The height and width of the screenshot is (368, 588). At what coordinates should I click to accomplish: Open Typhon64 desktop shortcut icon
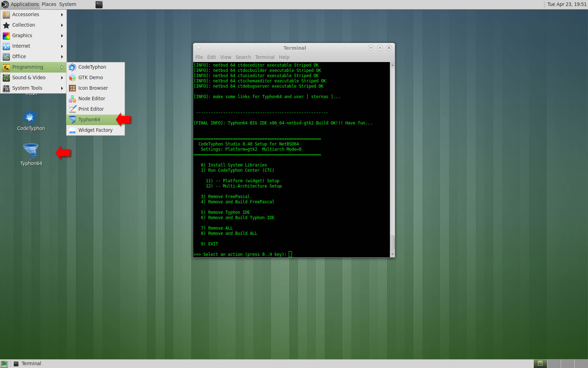(31, 151)
